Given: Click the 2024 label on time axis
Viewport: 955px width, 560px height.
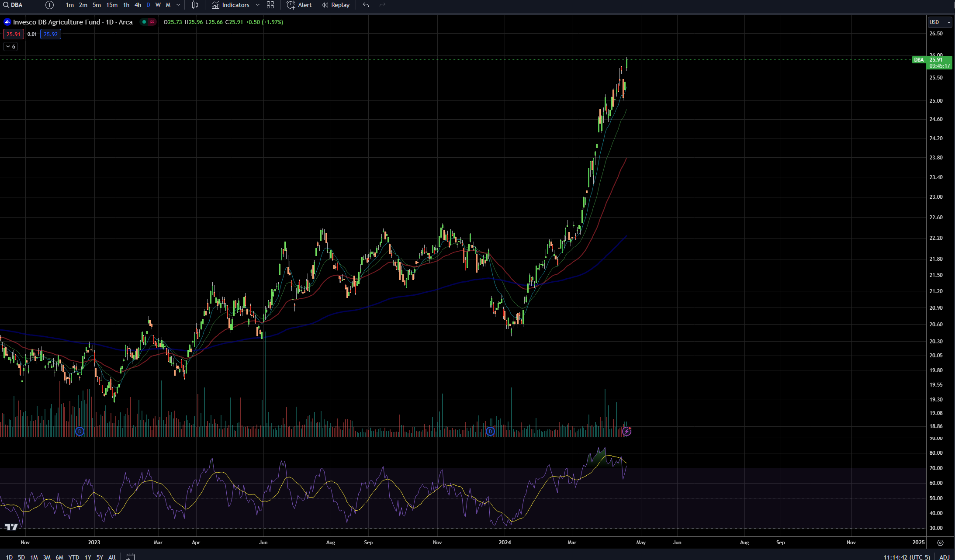Looking at the screenshot, I should (x=505, y=543).
